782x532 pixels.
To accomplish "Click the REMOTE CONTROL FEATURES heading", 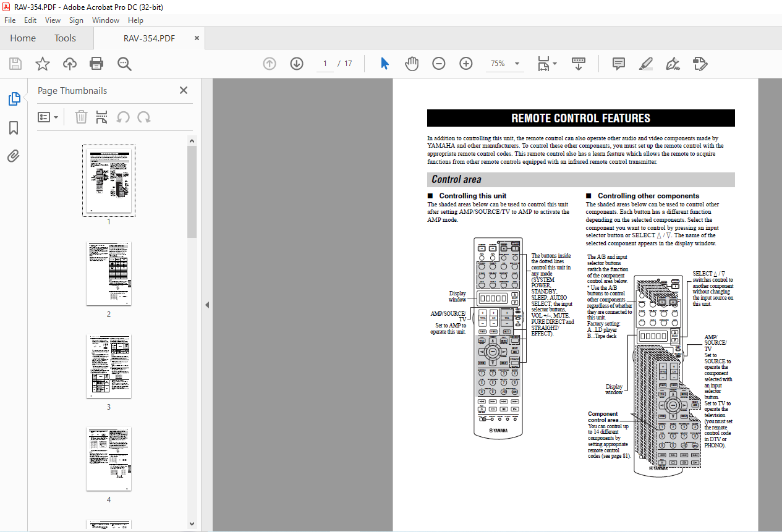I will pos(580,118).
